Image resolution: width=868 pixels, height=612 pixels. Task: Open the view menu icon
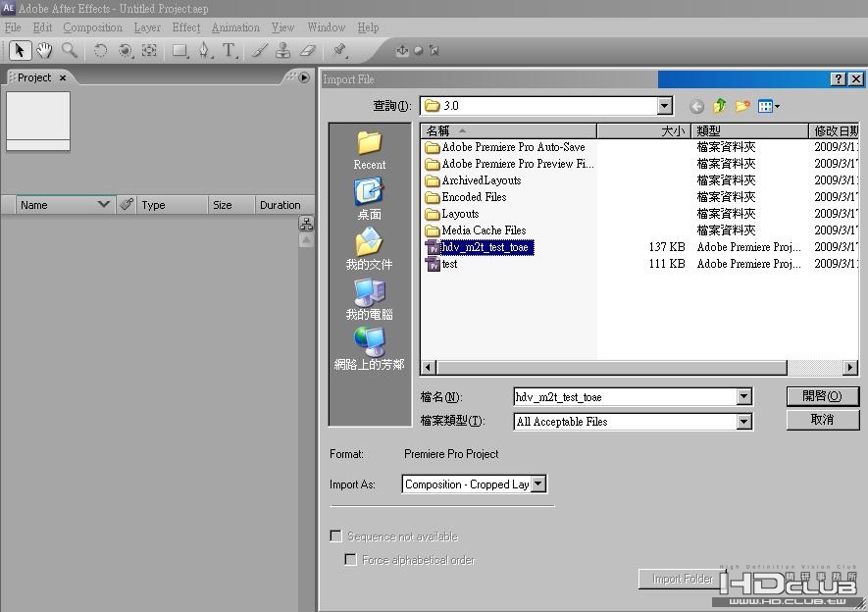(768, 106)
